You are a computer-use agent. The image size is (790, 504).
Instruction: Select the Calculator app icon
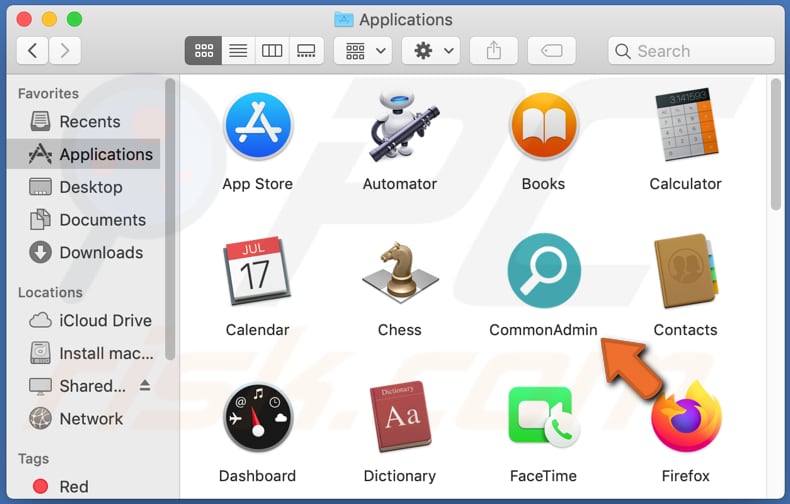[x=686, y=125]
